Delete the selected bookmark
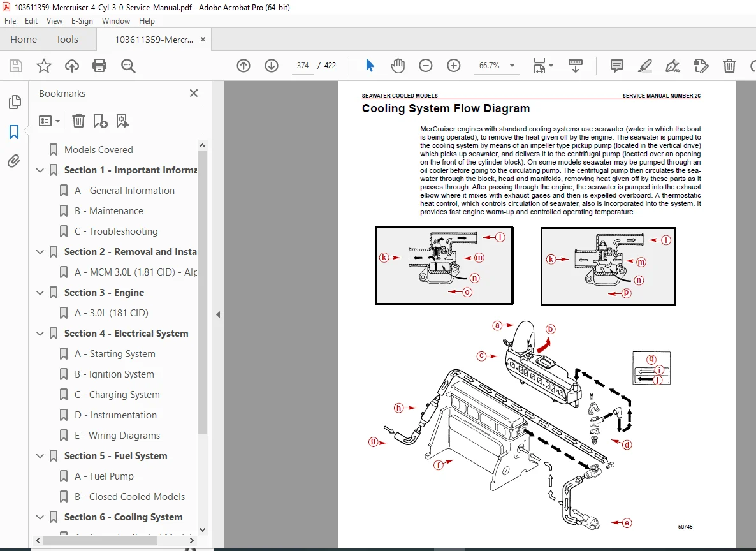This screenshot has width=756, height=551. click(78, 121)
